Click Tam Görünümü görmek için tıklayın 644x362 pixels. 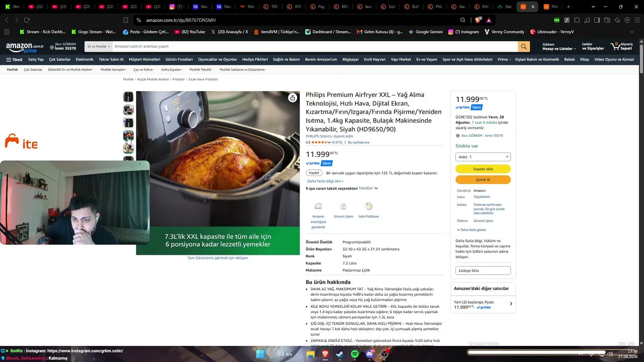pos(218,258)
